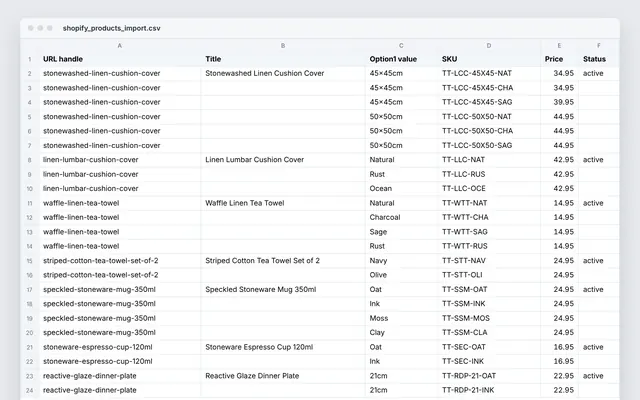640x400 pixels.
Task: Click the 'Reactive Glaze Dinner Plate' title cell
Action: click(x=283, y=376)
